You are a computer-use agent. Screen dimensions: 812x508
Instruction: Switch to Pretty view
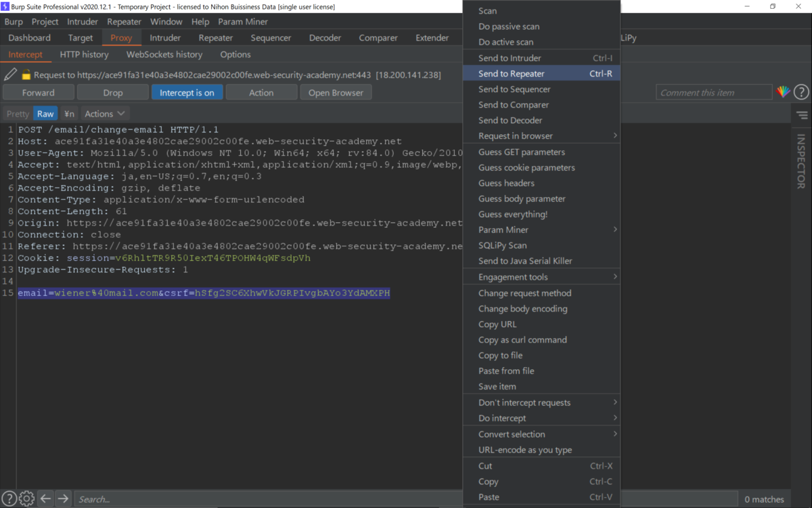pos(18,114)
